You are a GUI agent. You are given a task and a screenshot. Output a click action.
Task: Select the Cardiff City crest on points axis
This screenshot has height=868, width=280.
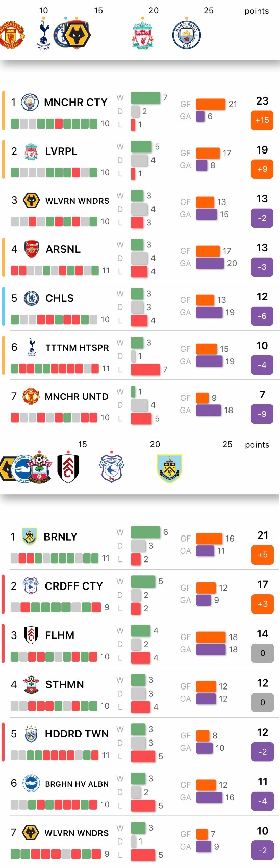pyautogui.click(x=112, y=467)
